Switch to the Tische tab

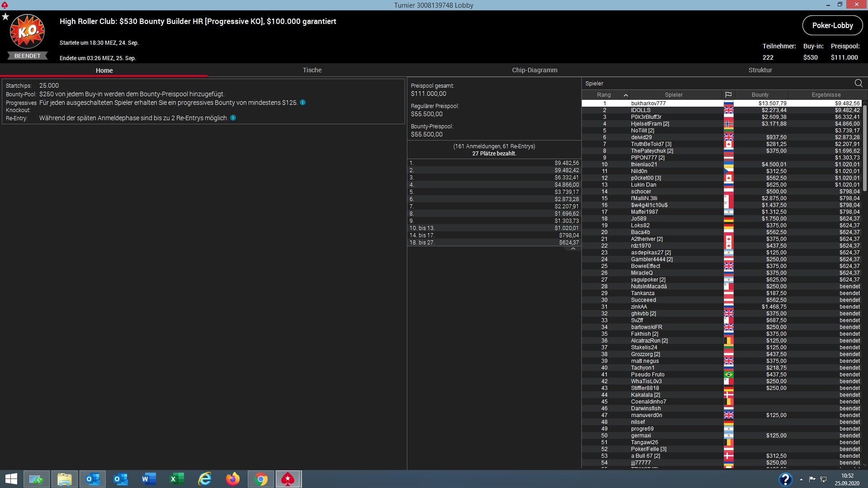(x=312, y=70)
